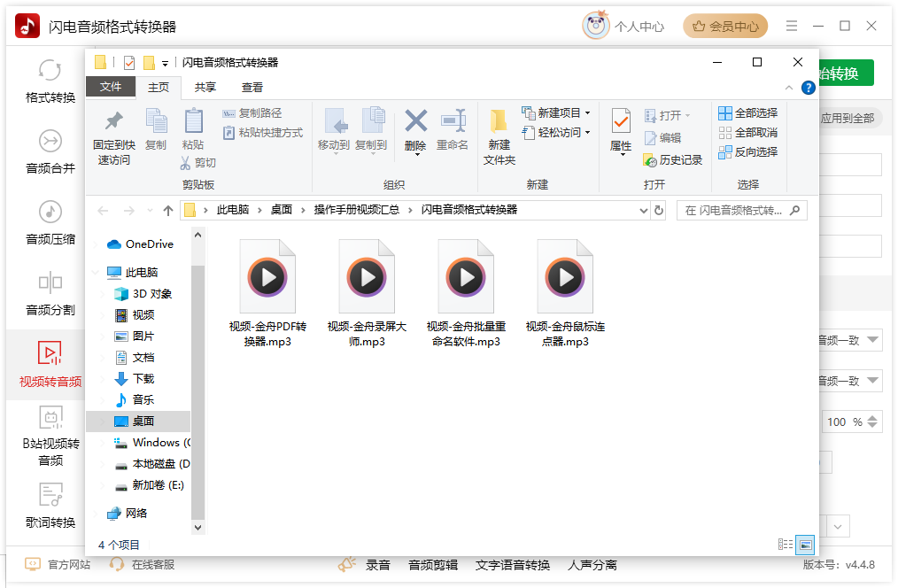Click navigation pane scrollbar down arrow
This screenshot has width=898, height=588.
tap(197, 527)
